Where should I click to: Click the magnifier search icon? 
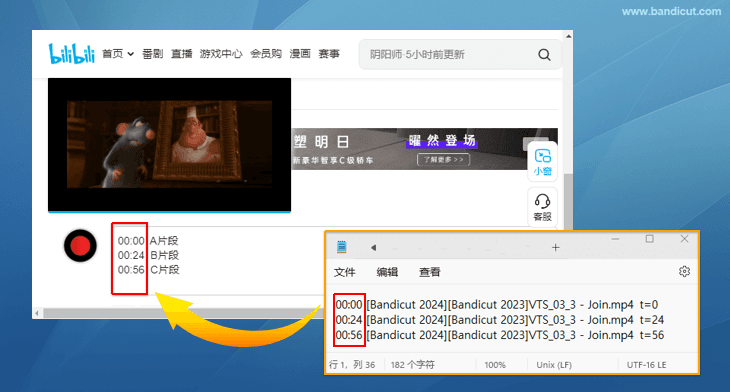[544, 54]
